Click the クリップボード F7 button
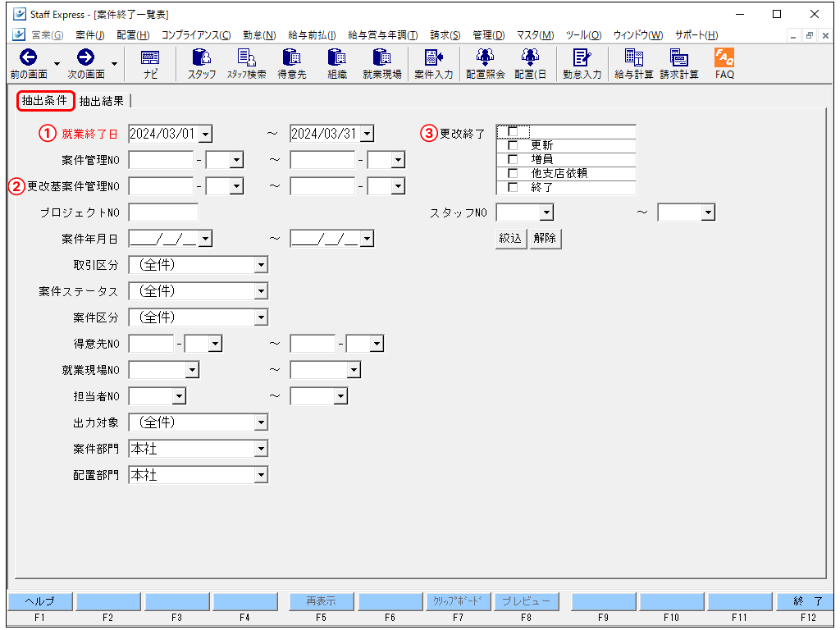The width and height of the screenshot is (840, 630). pyautogui.click(x=458, y=601)
